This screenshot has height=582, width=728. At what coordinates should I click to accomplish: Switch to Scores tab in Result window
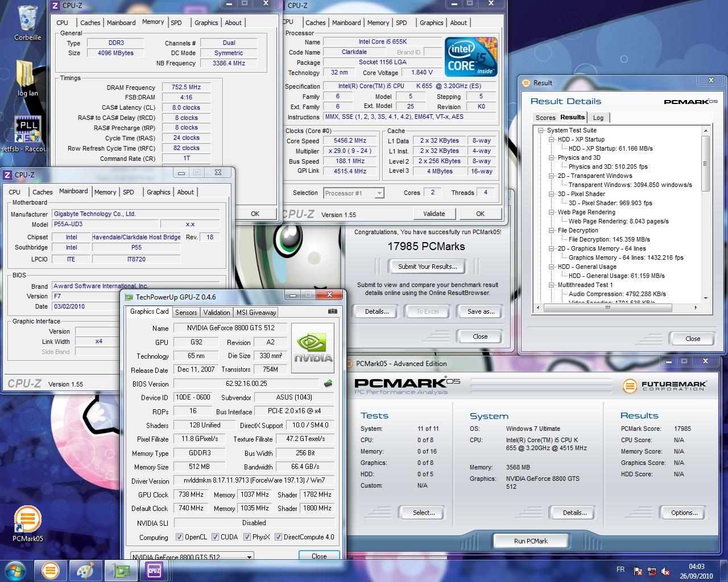(545, 118)
